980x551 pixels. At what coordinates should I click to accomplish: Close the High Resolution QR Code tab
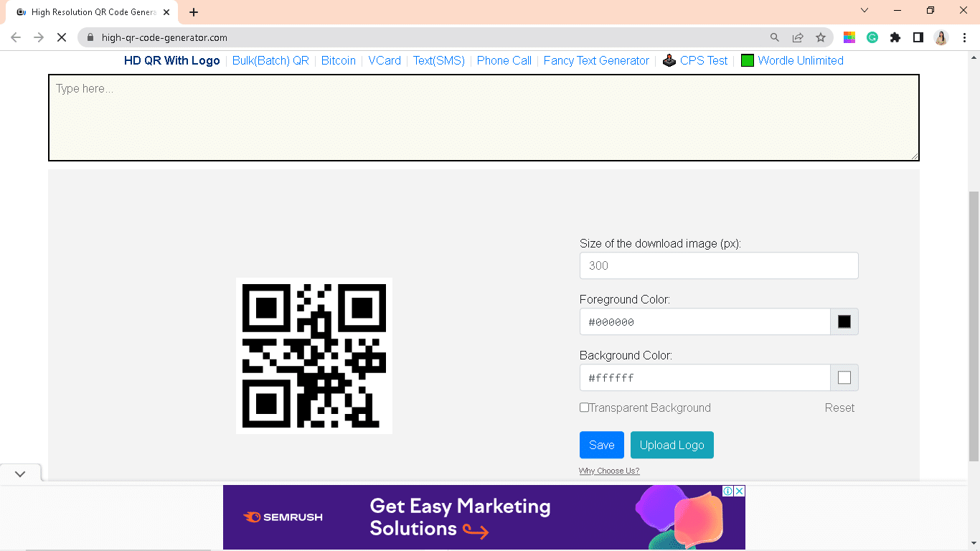click(166, 12)
